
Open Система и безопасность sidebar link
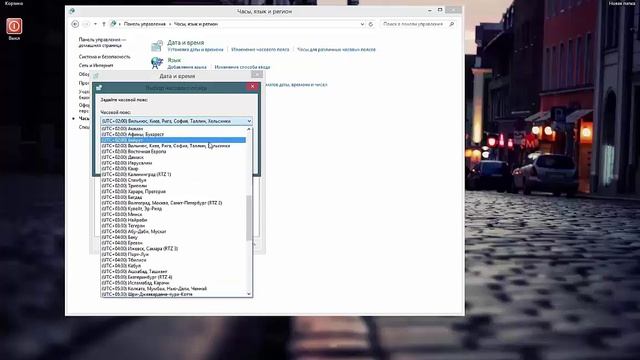[x=104, y=57]
